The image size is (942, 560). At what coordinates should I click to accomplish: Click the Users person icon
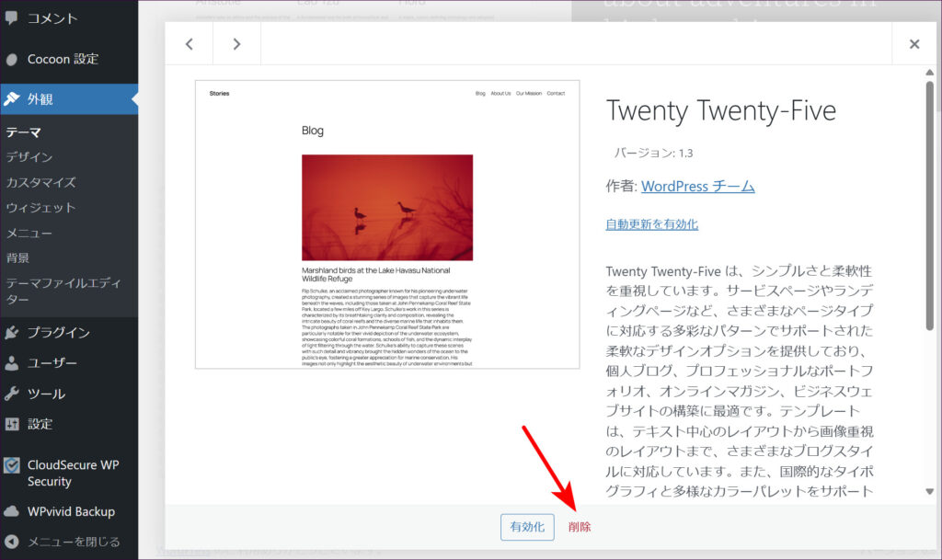click(12, 363)
